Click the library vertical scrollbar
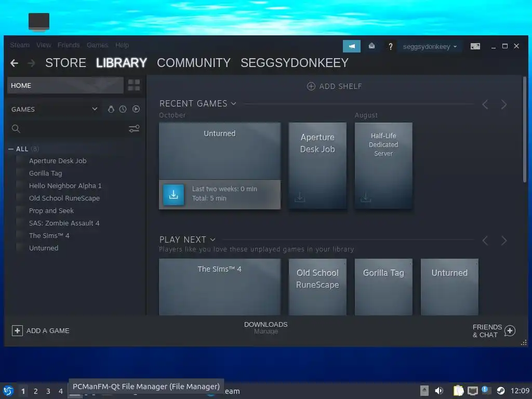Image resolution: width=532 pixels, height=399 pixels. click(525, 130)
